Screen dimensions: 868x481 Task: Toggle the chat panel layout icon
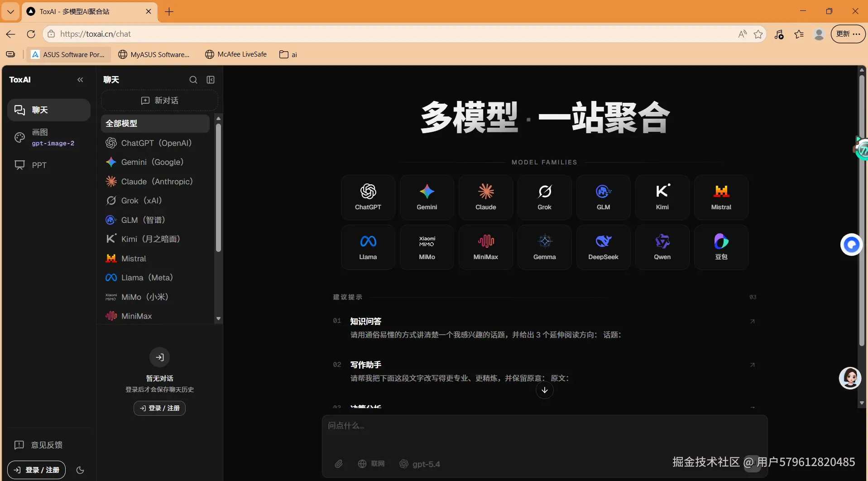pyautogui.click(x=211, y=80)
